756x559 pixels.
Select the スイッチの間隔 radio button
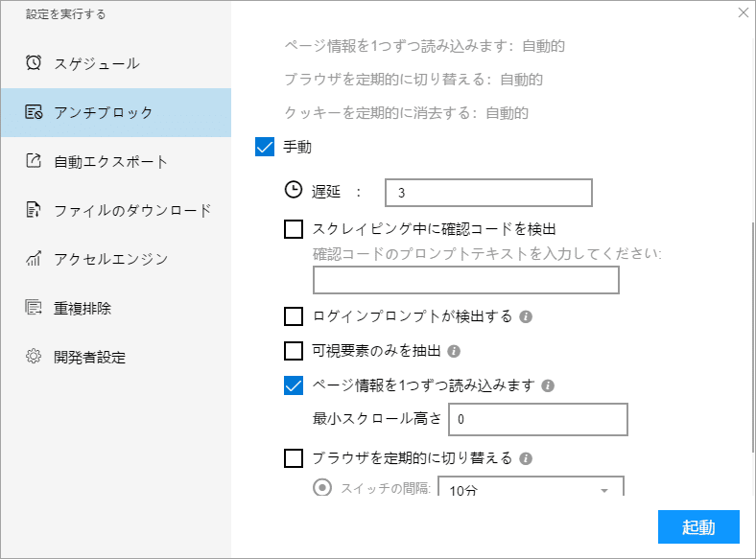click(322, 487)
